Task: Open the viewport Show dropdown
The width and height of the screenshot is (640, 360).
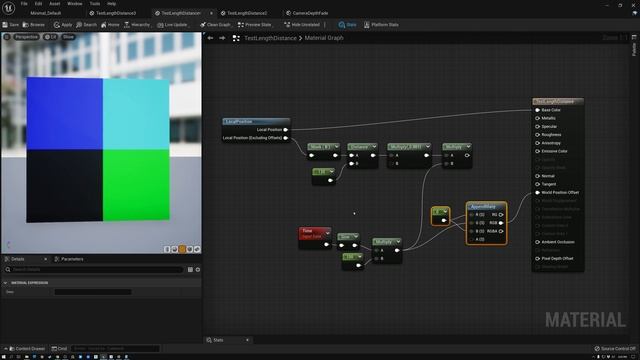Action: (68, 37)
